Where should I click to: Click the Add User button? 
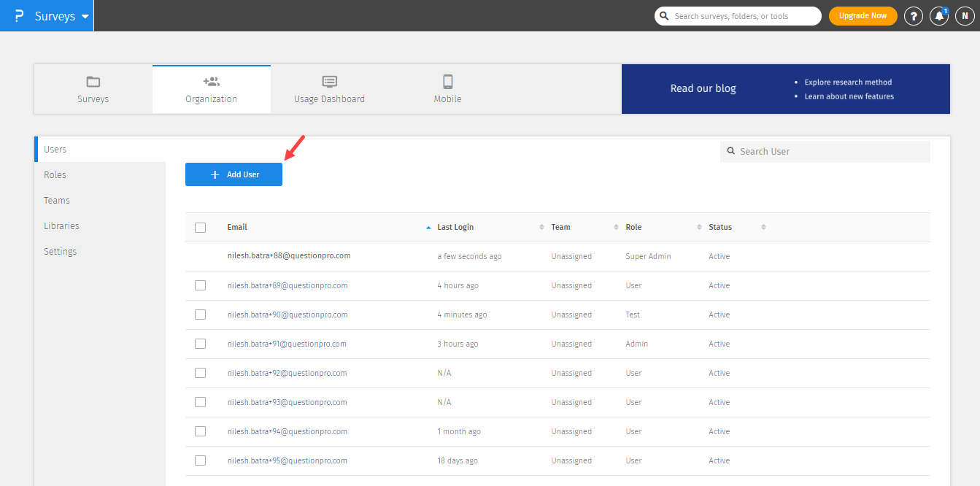234,174
